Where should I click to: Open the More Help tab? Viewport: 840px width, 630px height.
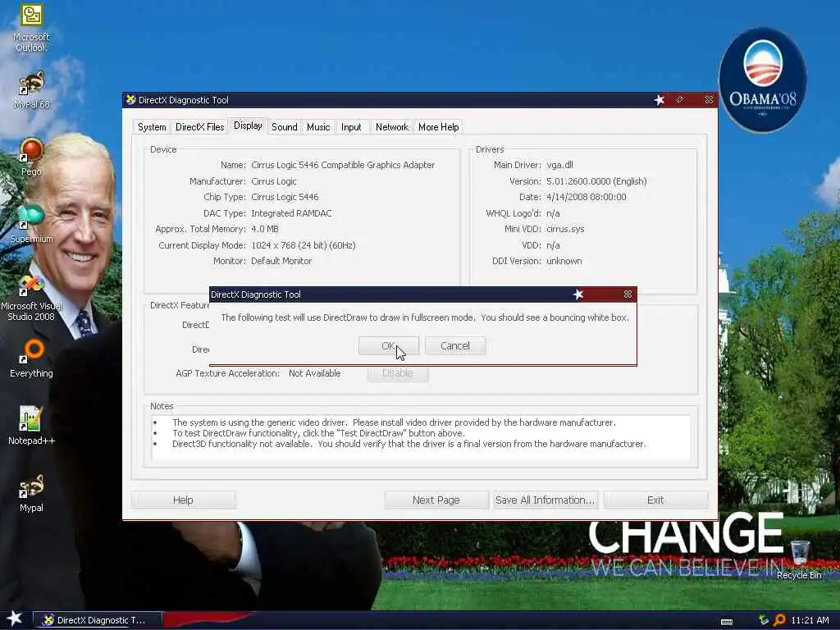point(438,127)
